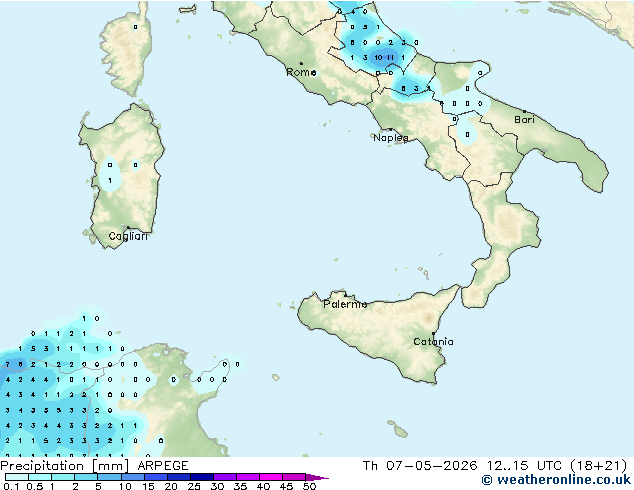Select the Bari location marker dot
634x490 pixels.
524,111
